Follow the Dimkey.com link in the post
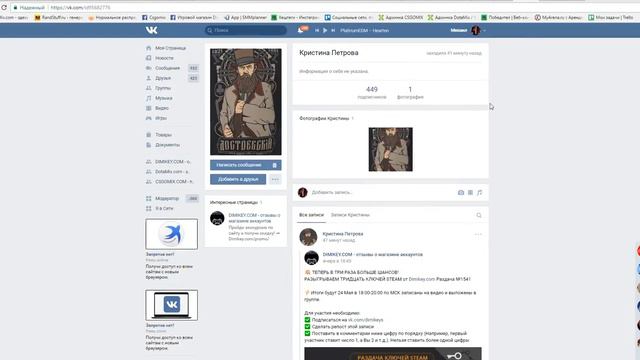 422,279
